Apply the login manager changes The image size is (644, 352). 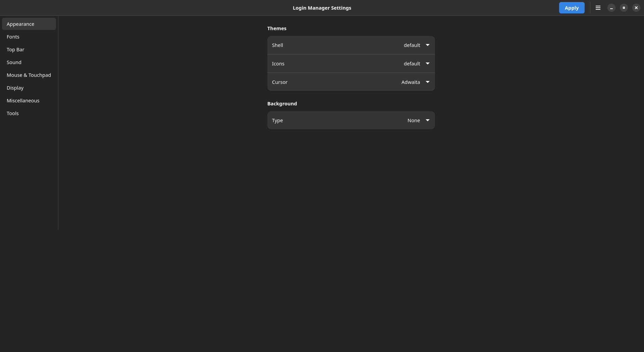(x=572, y=8)
